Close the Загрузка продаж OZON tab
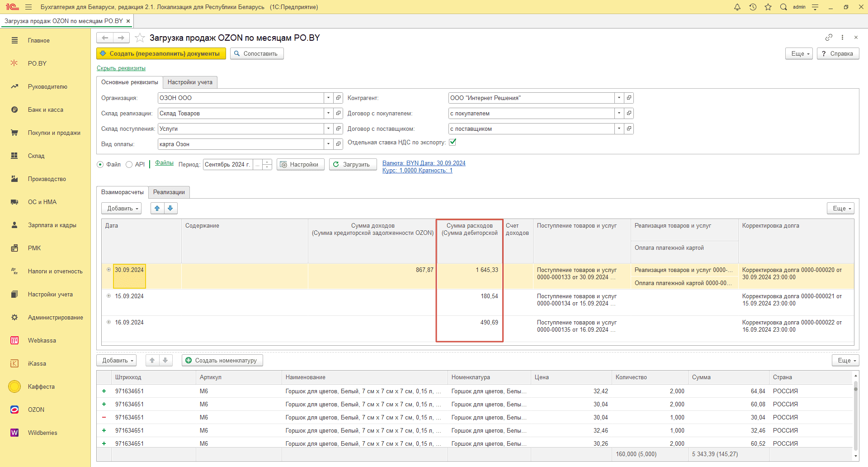The height and width of the screenshot is (467, 868). coord(128,21)
